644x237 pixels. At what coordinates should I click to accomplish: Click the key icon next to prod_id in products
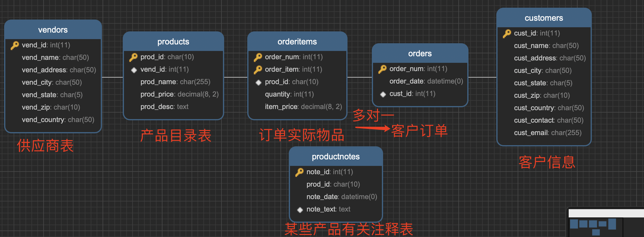pos(133,57)
